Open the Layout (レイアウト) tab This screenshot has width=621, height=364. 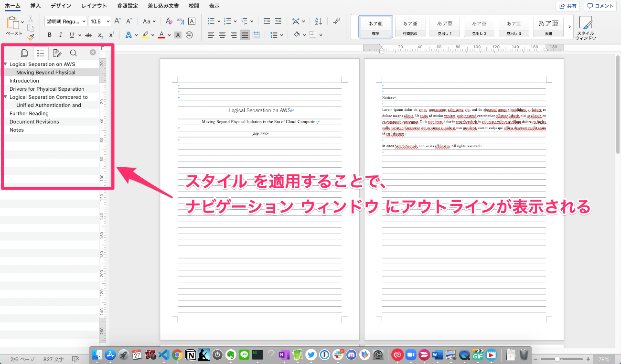pyautogui.click(x=94, y=6)
